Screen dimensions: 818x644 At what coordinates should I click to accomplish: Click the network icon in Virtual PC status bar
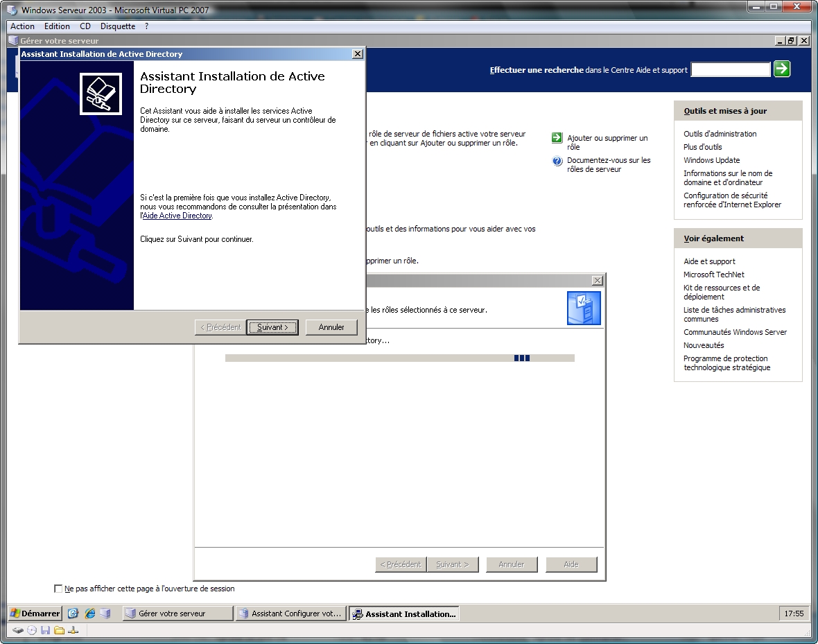tap(73, 630)
